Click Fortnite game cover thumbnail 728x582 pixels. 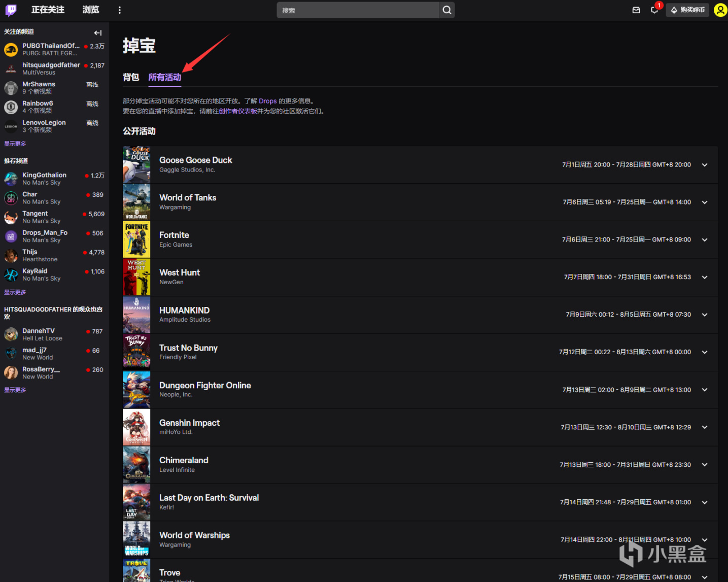point(136,239)
